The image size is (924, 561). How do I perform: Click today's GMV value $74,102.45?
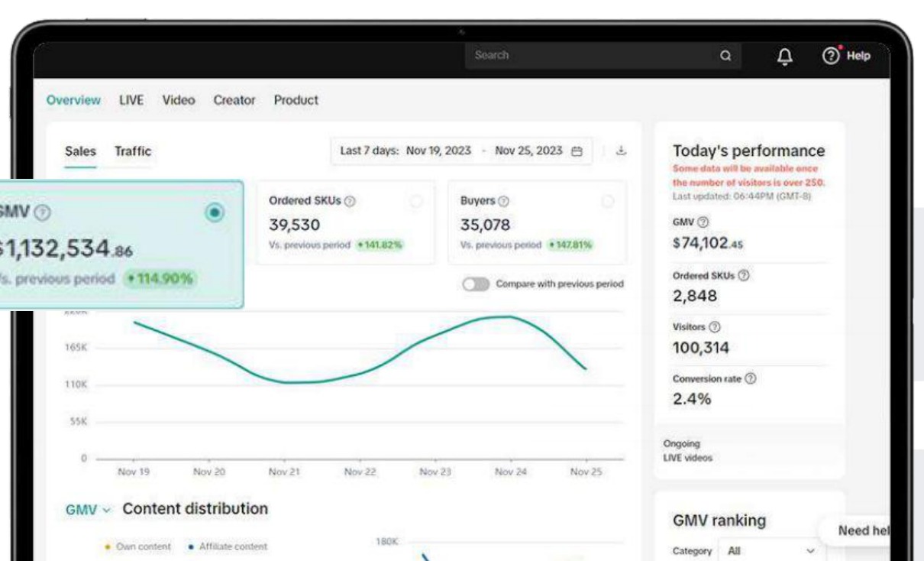pyautogui.click(x=708, y=243)
